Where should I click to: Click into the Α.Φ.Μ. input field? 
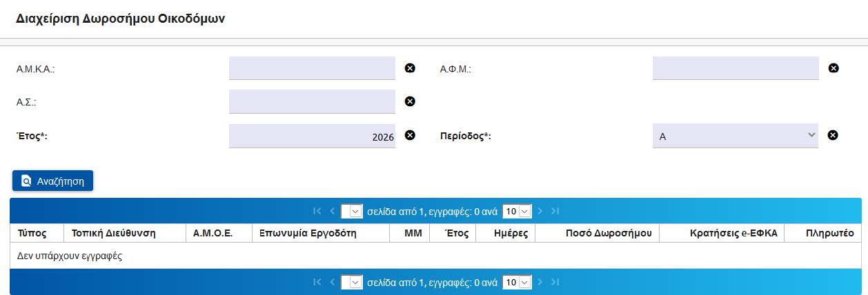point(735,68)
